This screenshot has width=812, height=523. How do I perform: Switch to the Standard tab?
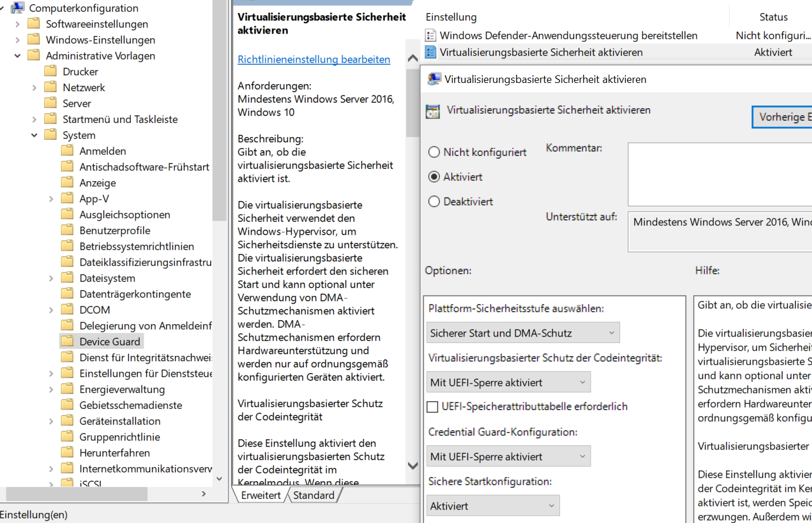point(314,495)
